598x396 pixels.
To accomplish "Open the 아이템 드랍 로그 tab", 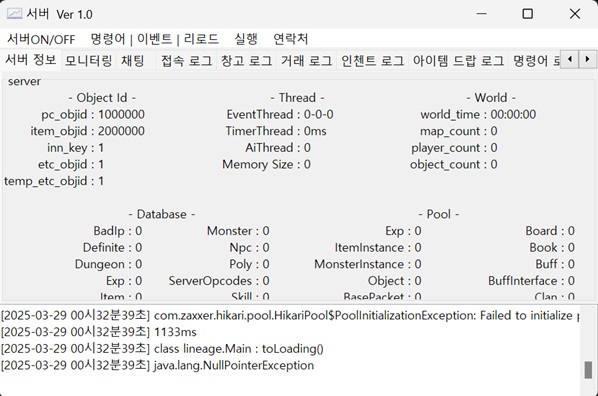I will tap(458, 60).
